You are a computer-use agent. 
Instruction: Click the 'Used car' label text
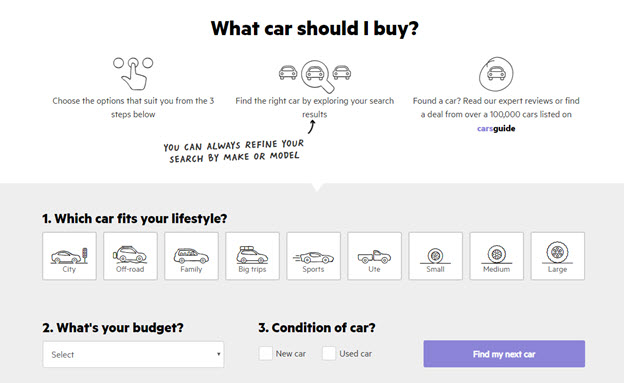tap(355, 354)
